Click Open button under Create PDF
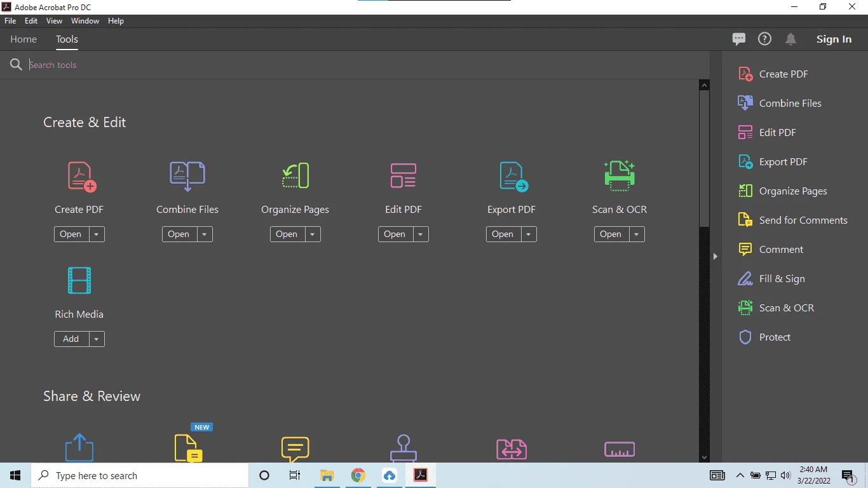 (x=71, y=234)
